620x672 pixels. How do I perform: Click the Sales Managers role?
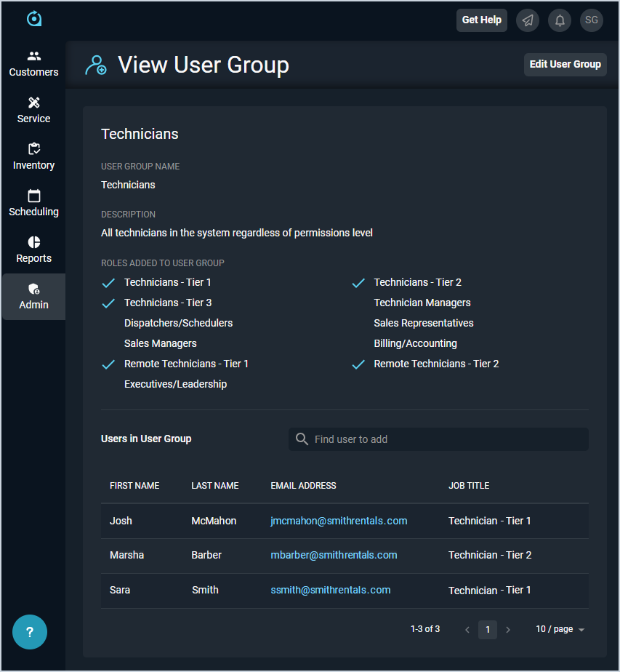[161, 344]
